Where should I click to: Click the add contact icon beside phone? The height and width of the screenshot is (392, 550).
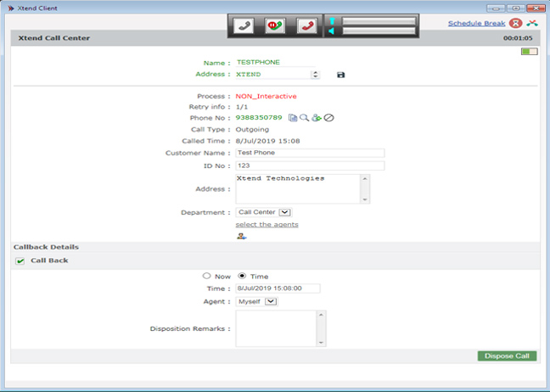[317, 118]
